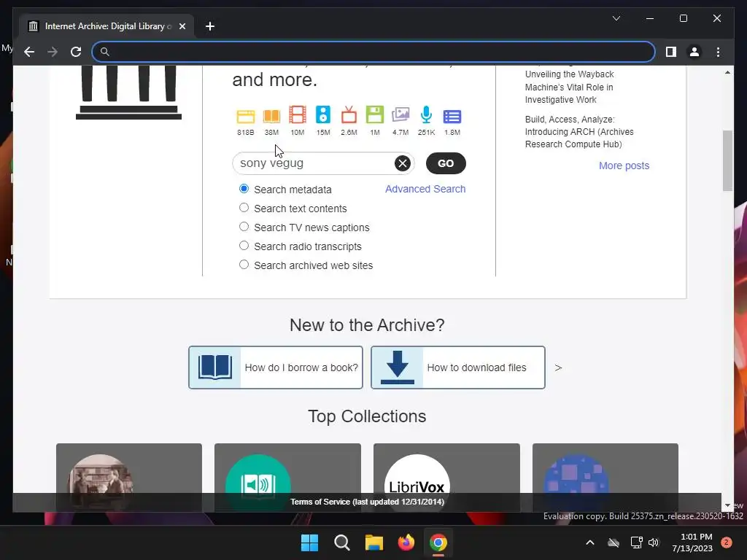
Task: Click the browser Forward arrow
Action: (53, 52)
